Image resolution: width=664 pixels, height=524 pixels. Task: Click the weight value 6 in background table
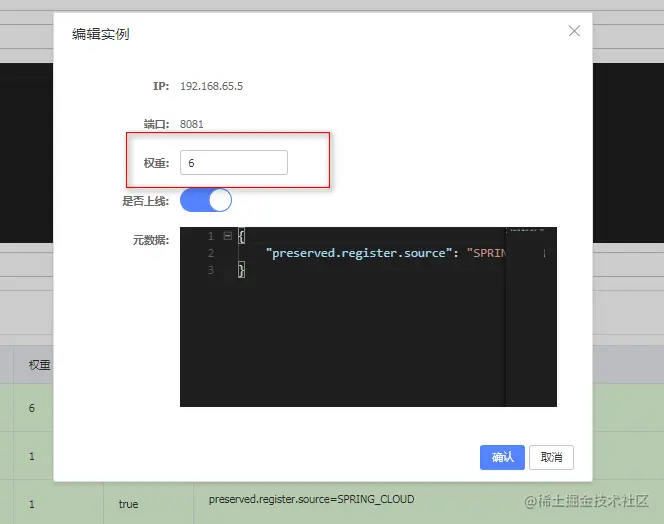tap(32, 408)
